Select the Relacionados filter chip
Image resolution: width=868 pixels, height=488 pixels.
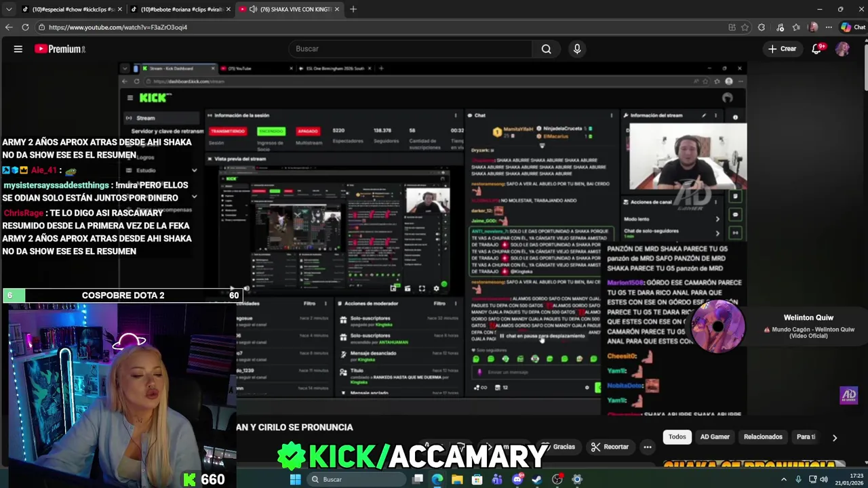[763, 437]
